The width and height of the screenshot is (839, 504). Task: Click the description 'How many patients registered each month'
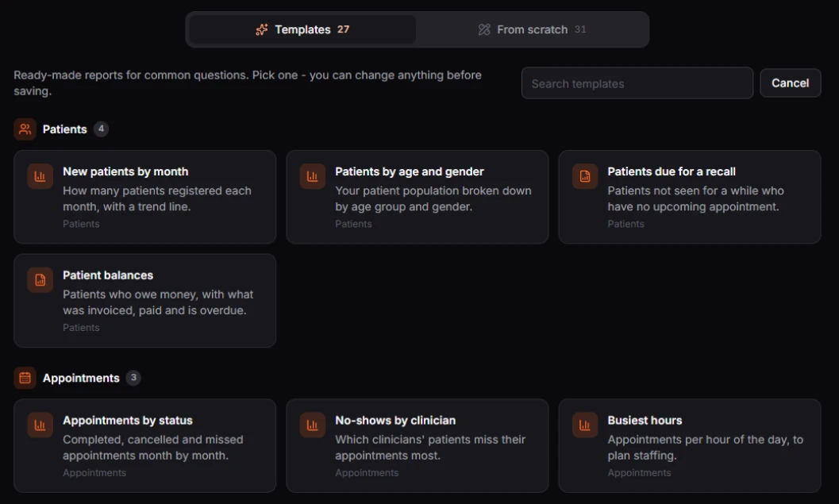click(x=157, y=198)
